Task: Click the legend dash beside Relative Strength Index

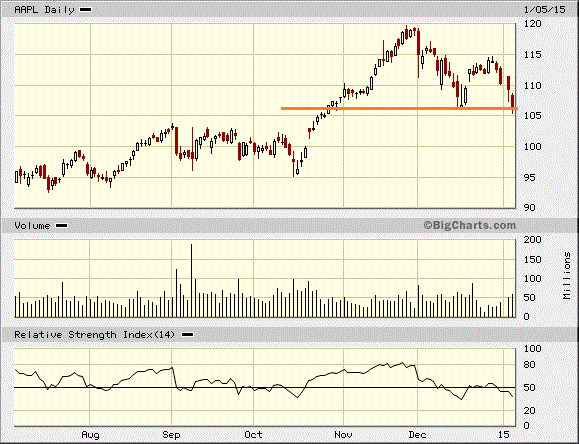Action: point(187,335)
